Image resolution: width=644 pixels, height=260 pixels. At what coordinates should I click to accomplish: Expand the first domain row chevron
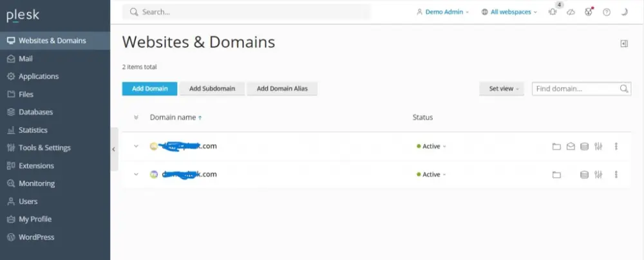tap(136, 146)
